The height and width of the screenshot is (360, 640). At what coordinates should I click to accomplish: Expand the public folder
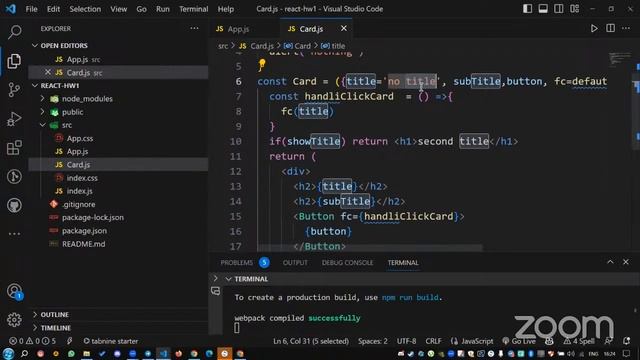42,111
